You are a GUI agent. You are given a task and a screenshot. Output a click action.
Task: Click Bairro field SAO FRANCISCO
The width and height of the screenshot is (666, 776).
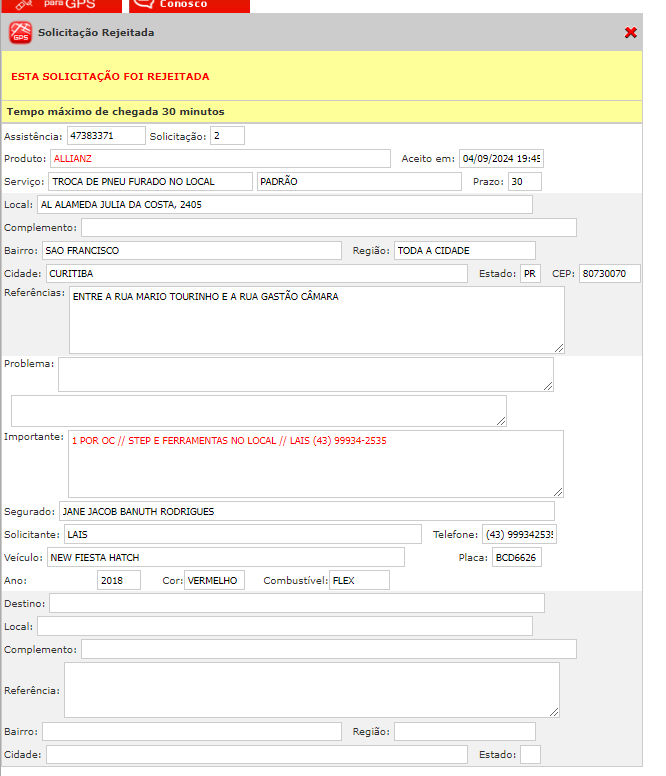pyautogui.click(x=191, y=251)
